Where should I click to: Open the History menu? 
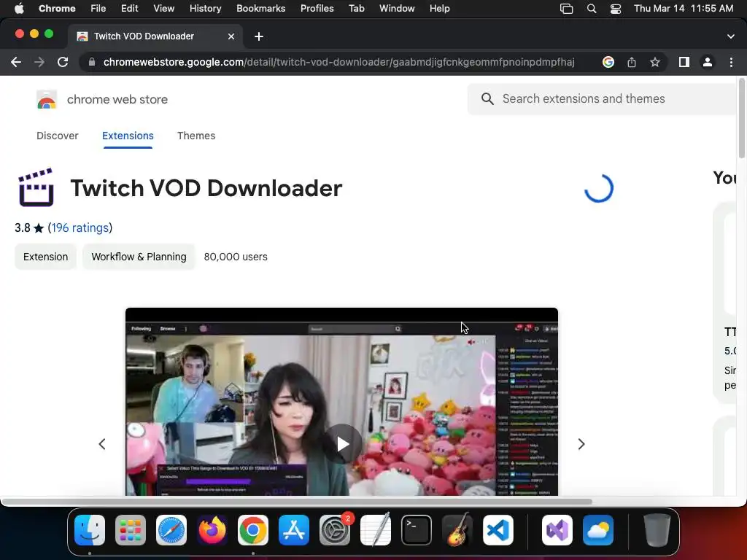coord(205,8)
